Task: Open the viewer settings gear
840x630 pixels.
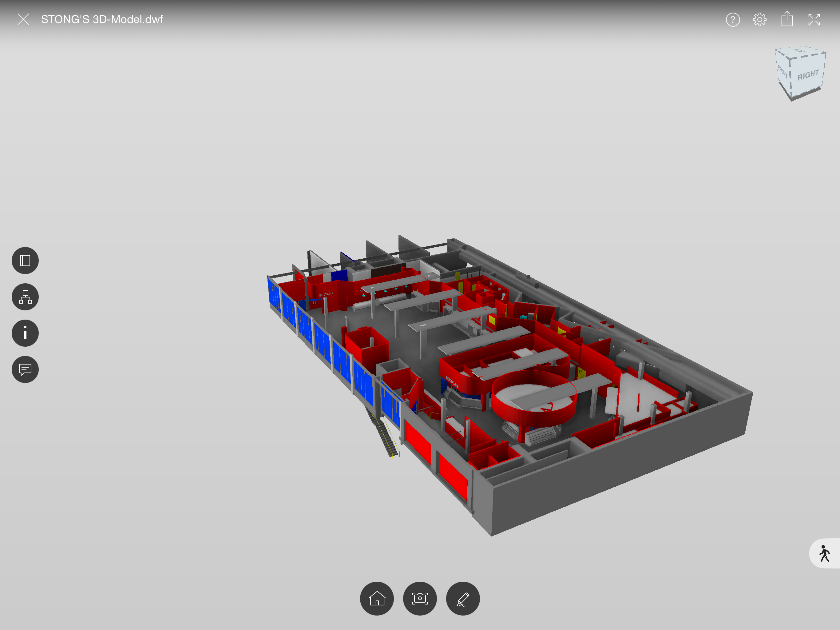Action: pyautogui.click(x=759, y=19)
